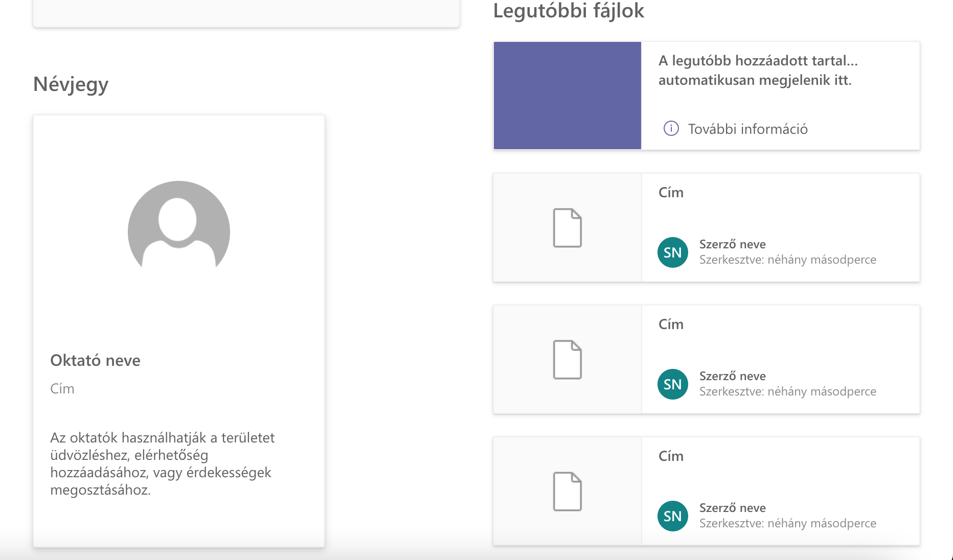Image resolution: width=953 pixels, height=560 pixels.
Task: Open the second Cím file title
Action: (x=671, y=324)
